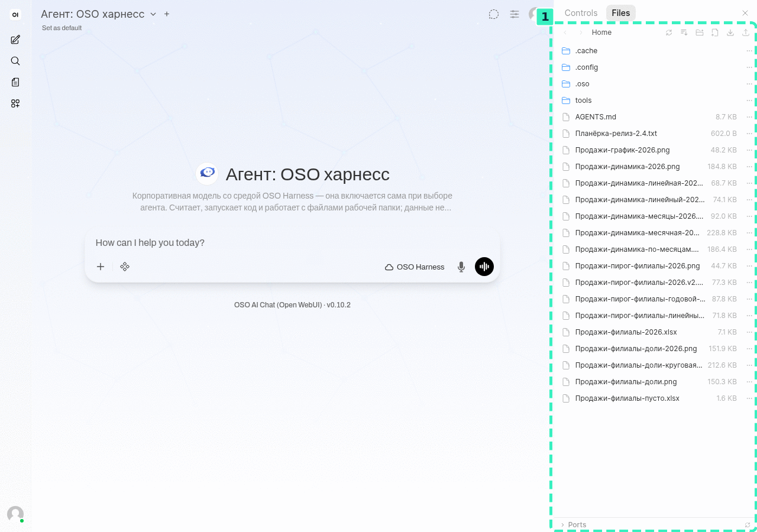
Task: Click Set as default link
Action: tap(62, 28)
